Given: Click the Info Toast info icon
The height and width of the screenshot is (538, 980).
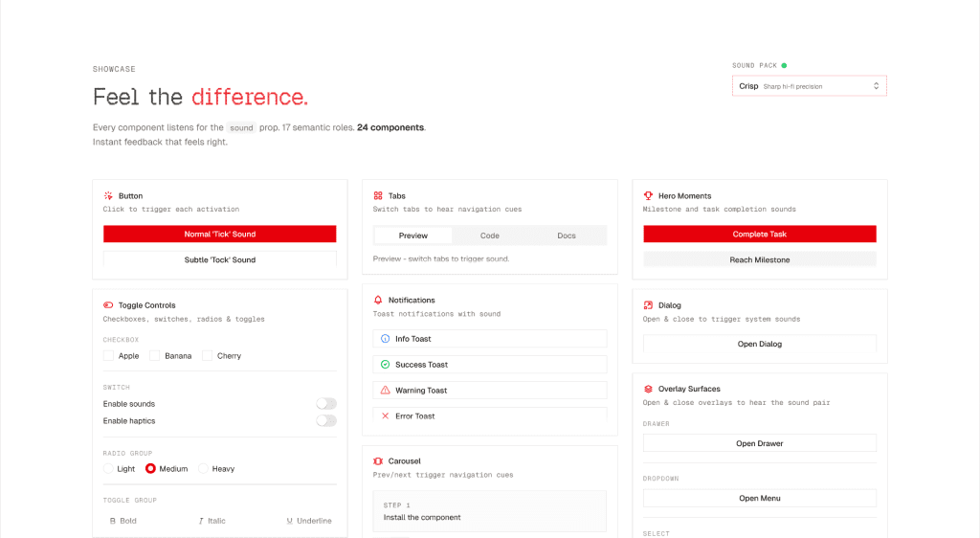Looking at the screenshot, I should pos(385,339).
